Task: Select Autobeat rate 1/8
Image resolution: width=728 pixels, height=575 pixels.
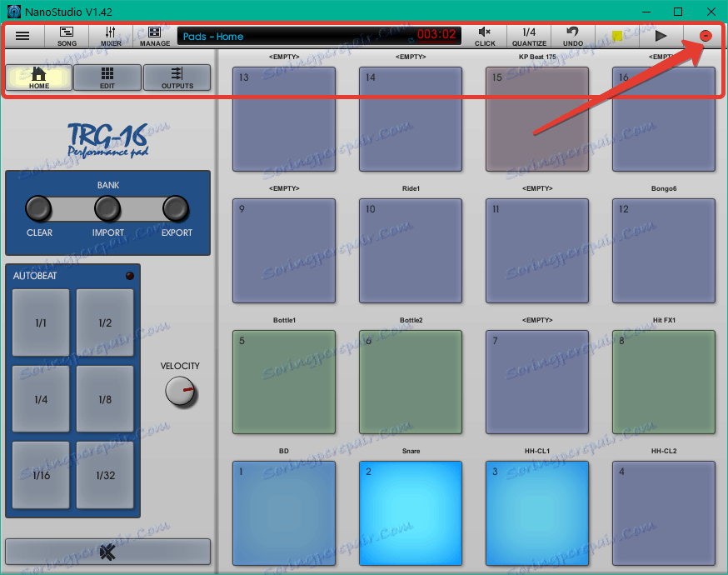Action: (x=105, y=399)
